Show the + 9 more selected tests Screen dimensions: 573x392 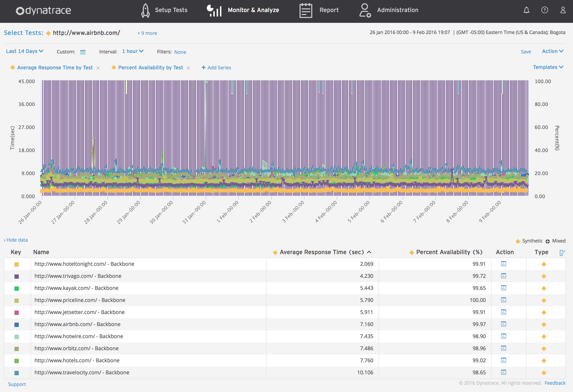point(147,33)
